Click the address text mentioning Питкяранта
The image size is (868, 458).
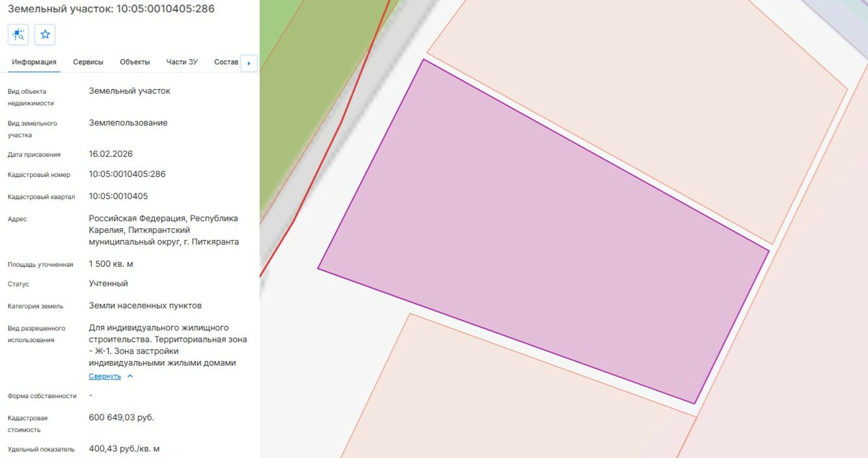click(163, 230)
